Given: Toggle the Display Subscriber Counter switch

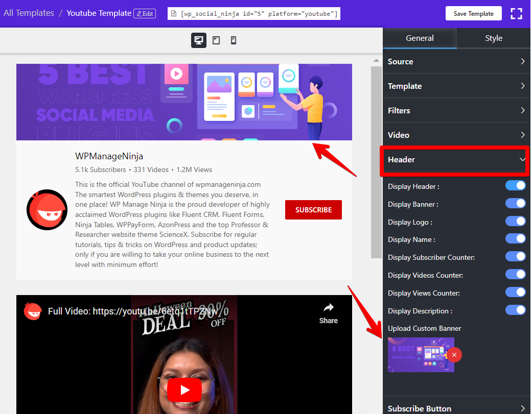Looking at the screenshot, I should pyautogui.click(x=515, y=256).
